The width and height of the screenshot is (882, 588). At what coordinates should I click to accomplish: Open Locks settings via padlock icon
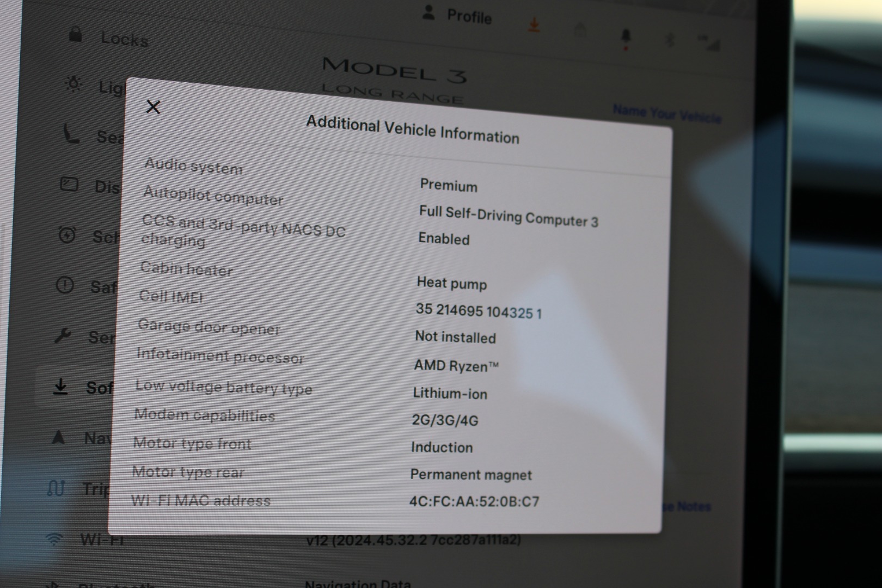(76, 35)
